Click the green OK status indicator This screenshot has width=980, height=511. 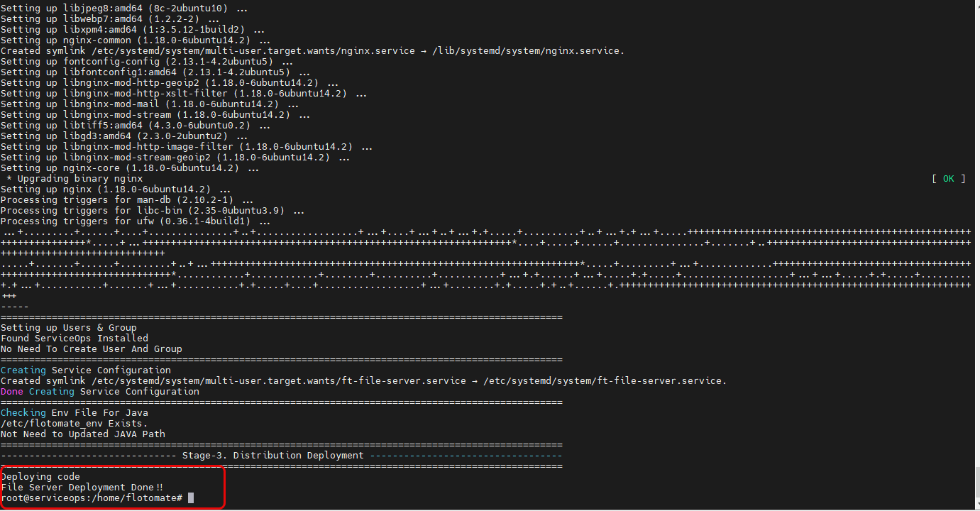tap(948, 179)
